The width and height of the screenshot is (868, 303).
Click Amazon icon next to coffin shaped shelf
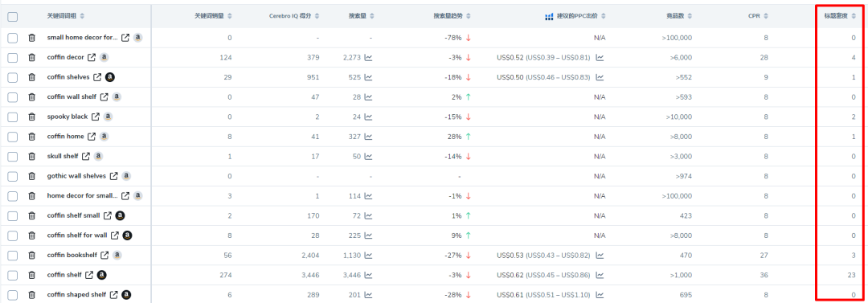click(x=126, y=295)
